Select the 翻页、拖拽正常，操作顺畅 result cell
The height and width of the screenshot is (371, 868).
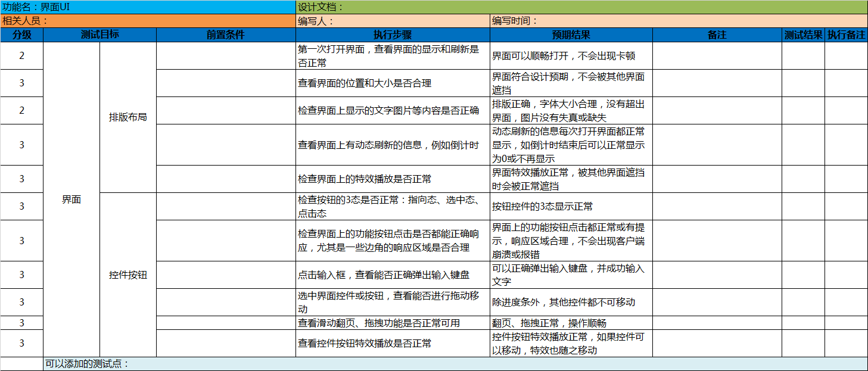[x=571, y=323]
